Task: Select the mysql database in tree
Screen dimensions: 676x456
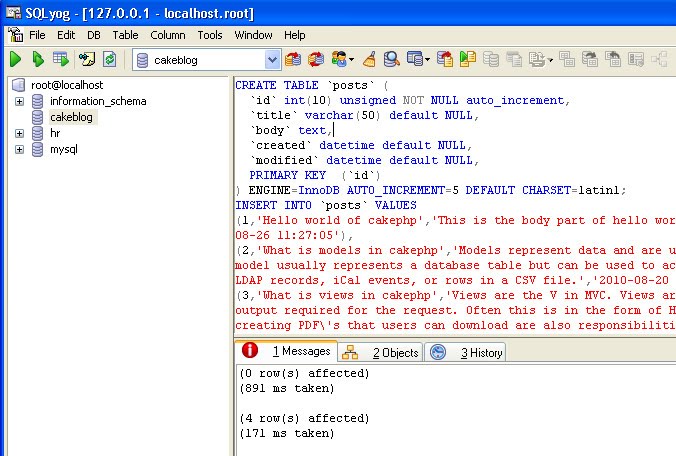Action: [64, 150]
